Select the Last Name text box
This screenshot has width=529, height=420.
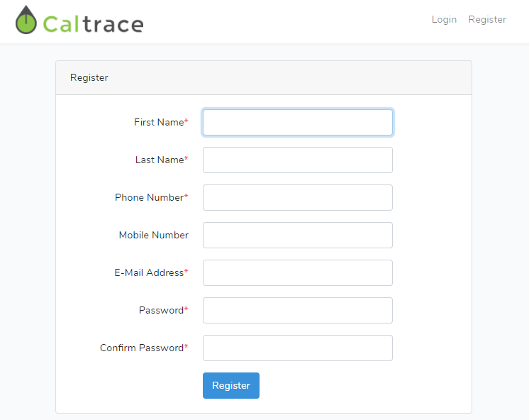[298, 160]
